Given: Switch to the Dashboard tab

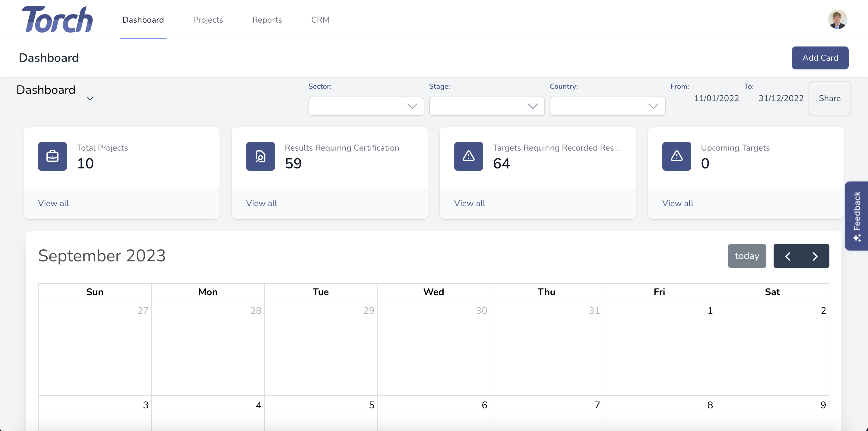Looking at the screenshot, I should pos(143,20).
